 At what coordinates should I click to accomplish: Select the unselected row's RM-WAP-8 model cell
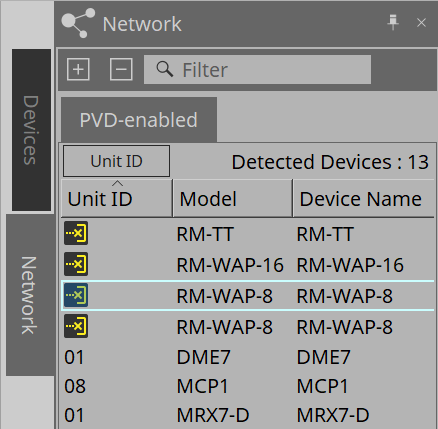[x=225, y=327]
